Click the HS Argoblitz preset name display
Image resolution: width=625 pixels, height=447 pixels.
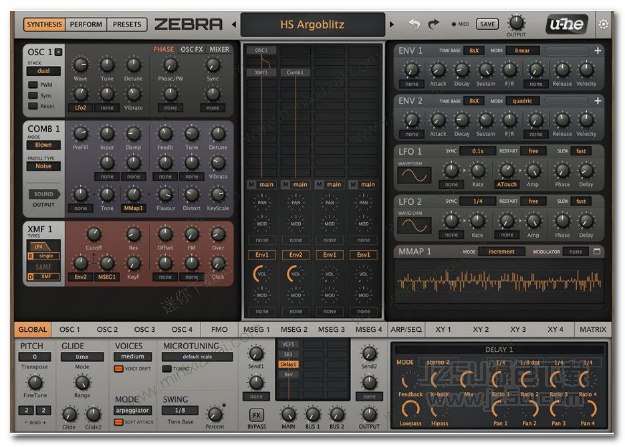tap(312, 24)
